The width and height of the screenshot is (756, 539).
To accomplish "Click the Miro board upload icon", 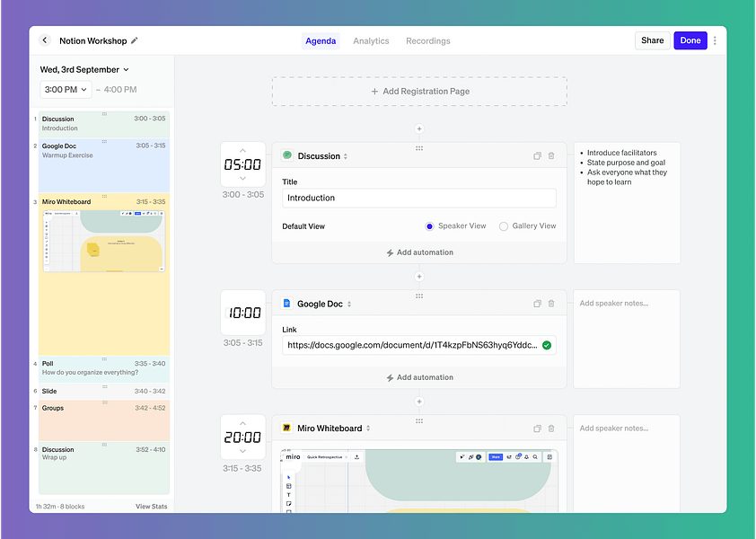I will [x=356, y=457].
